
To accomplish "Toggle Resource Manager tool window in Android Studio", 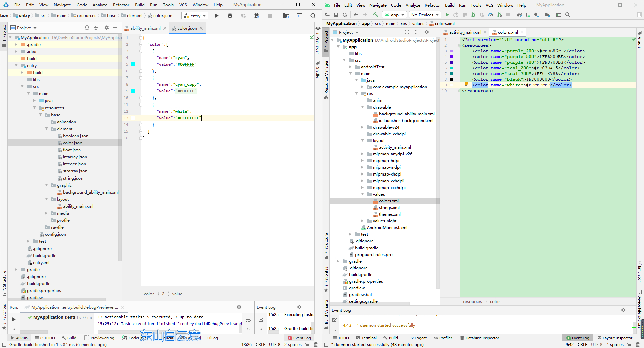I will pos(326,80).
